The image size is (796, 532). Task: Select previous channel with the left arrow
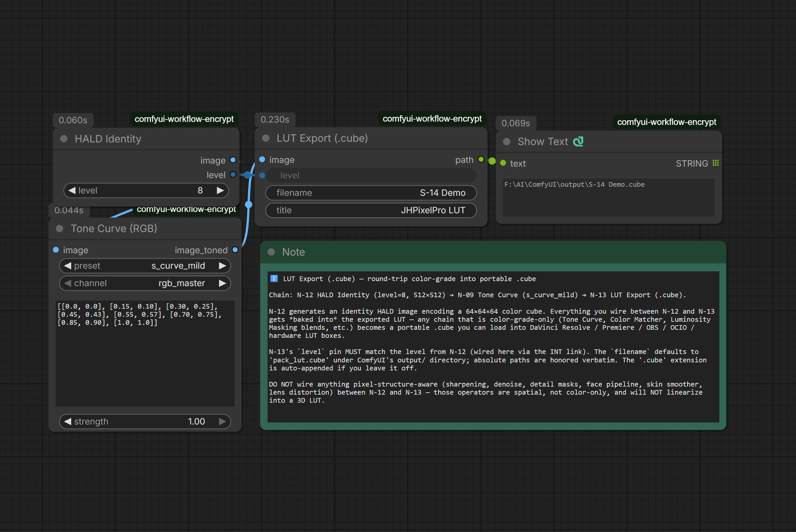pyautogui.click(x=68, y=283)
